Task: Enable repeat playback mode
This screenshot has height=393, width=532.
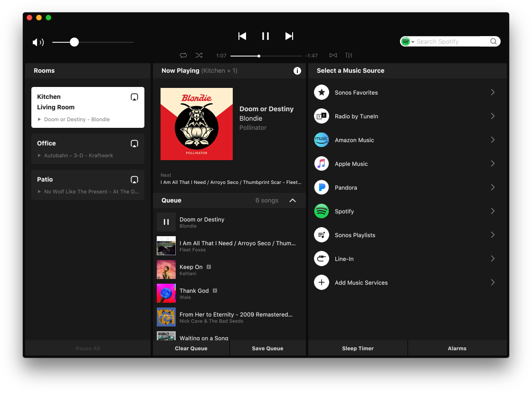Action: (x=183, y=55)
